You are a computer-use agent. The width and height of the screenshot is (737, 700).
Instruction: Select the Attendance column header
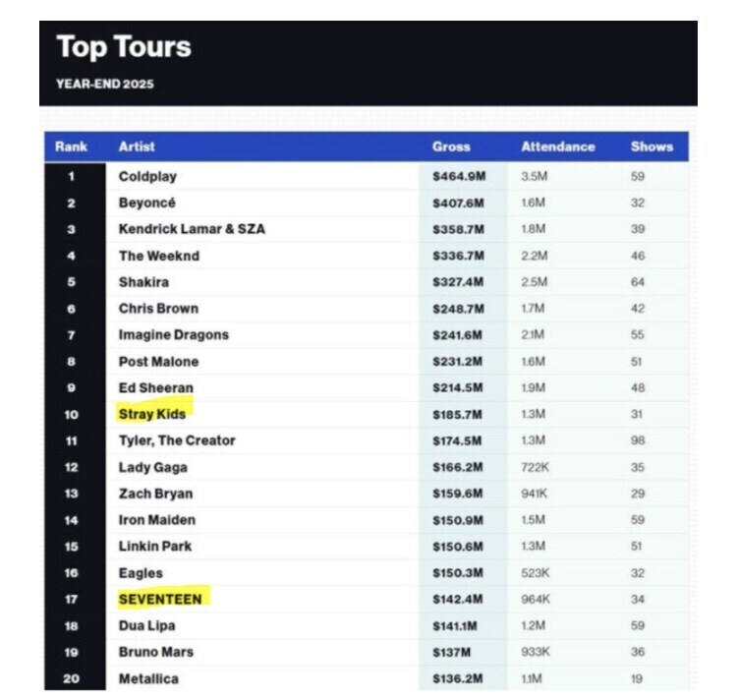point(557,146)
